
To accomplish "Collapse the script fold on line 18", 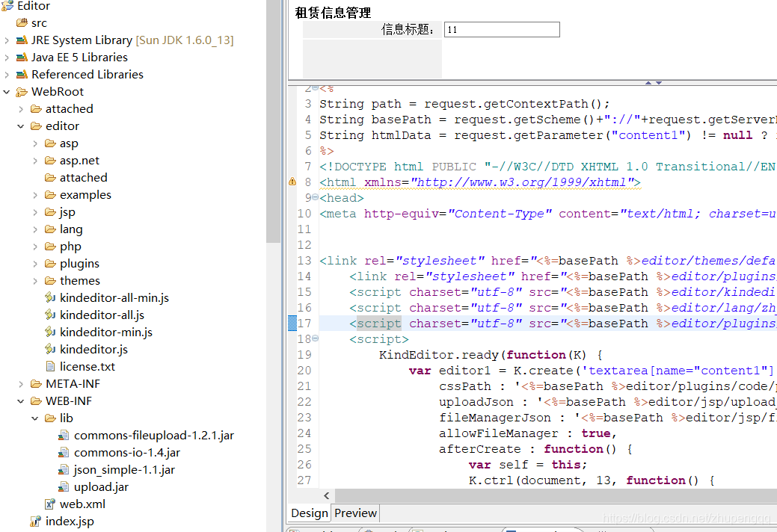I will [315, 338].
